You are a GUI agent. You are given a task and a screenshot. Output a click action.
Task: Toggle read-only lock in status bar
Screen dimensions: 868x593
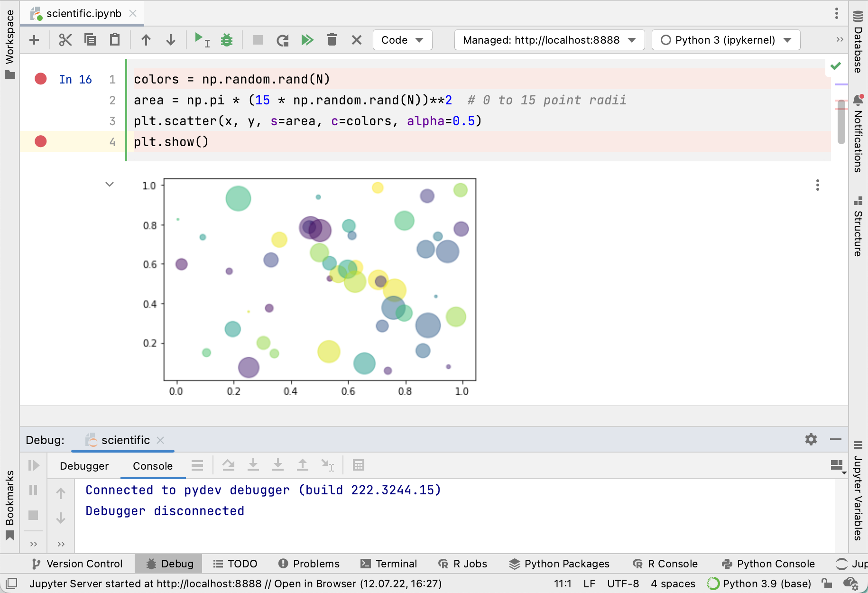(x=827, y=583)
